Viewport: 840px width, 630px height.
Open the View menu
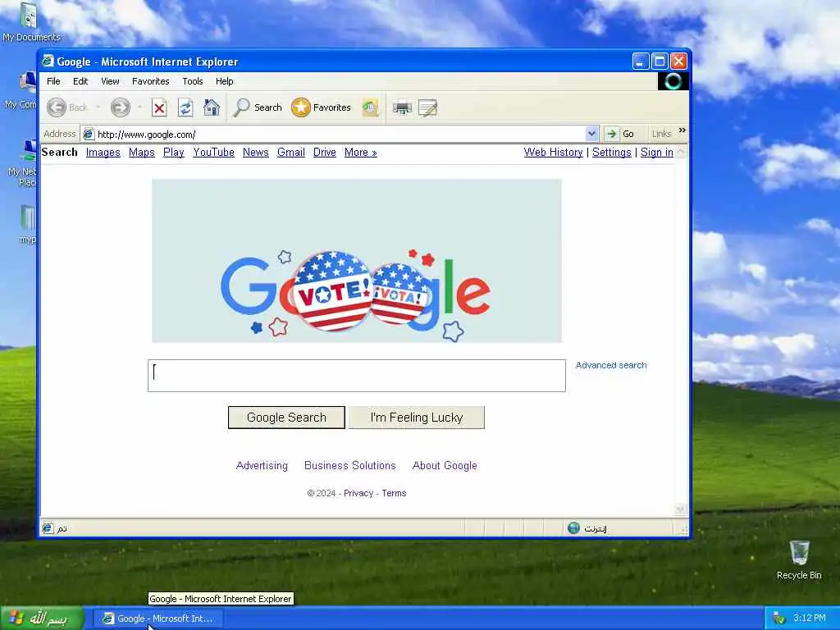[110, 81]
